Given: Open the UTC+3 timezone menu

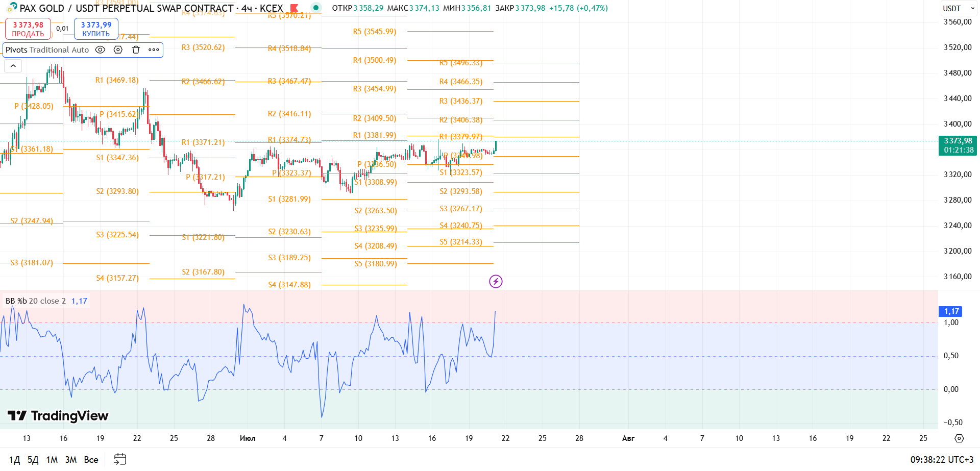Looking at the screenshot, I should coord(942,460).
